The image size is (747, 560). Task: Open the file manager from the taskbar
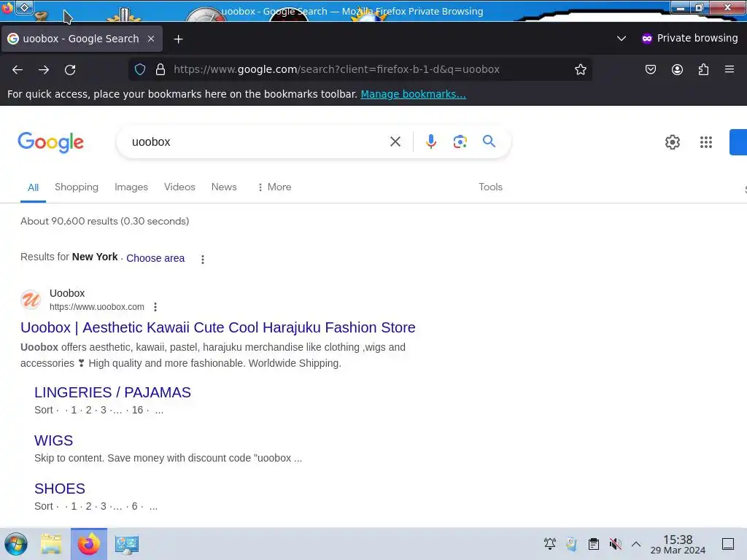click(x=51, y=544)
